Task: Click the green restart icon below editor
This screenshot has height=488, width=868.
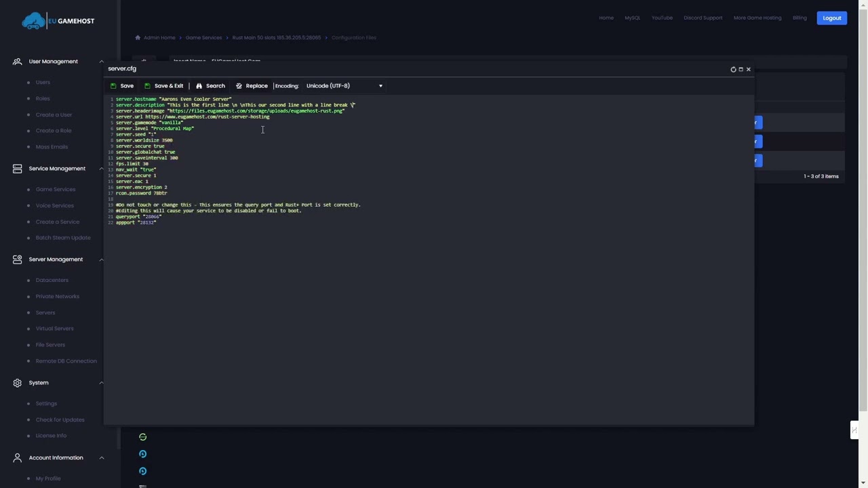Action: 142,437
